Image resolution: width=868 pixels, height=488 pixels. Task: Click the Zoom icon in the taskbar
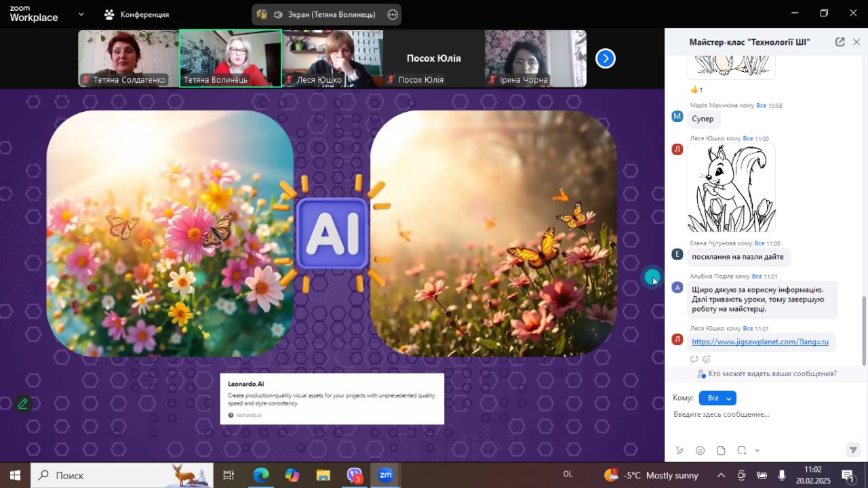pos(386,475)
